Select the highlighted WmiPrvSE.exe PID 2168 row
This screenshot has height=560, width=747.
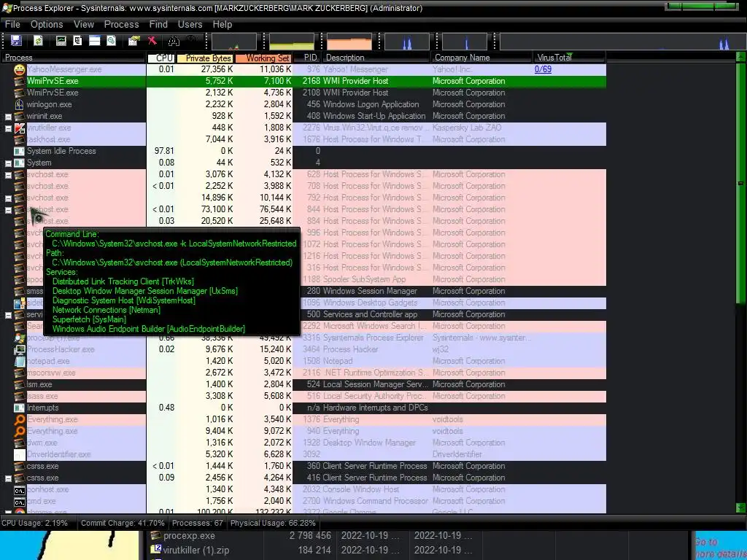point(303,82)
